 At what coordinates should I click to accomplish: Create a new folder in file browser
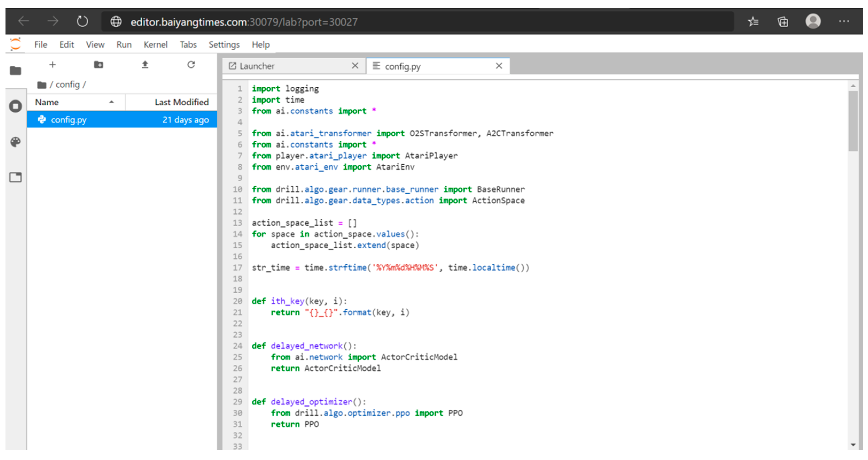[98, 65]
